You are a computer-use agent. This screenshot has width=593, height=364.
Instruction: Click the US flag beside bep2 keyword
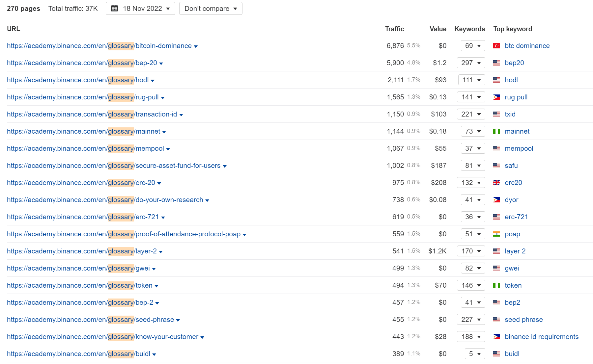point(496,302)
